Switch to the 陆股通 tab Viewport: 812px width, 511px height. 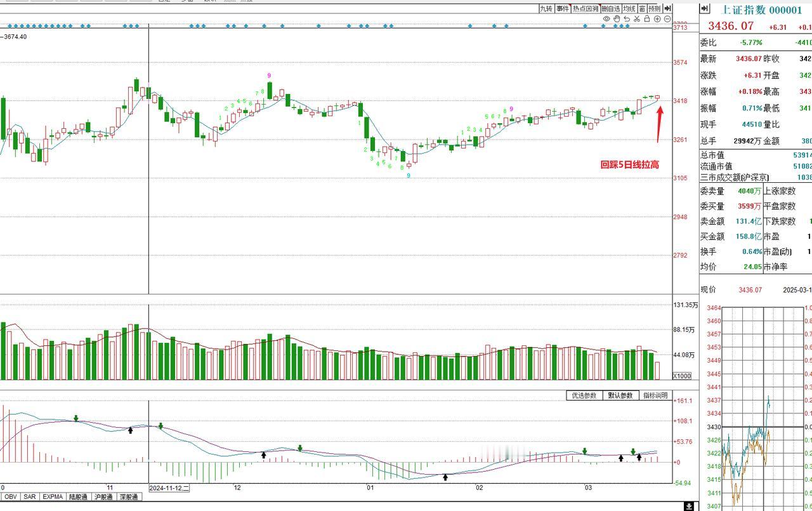pyautogui.click(x=79, y=497)
